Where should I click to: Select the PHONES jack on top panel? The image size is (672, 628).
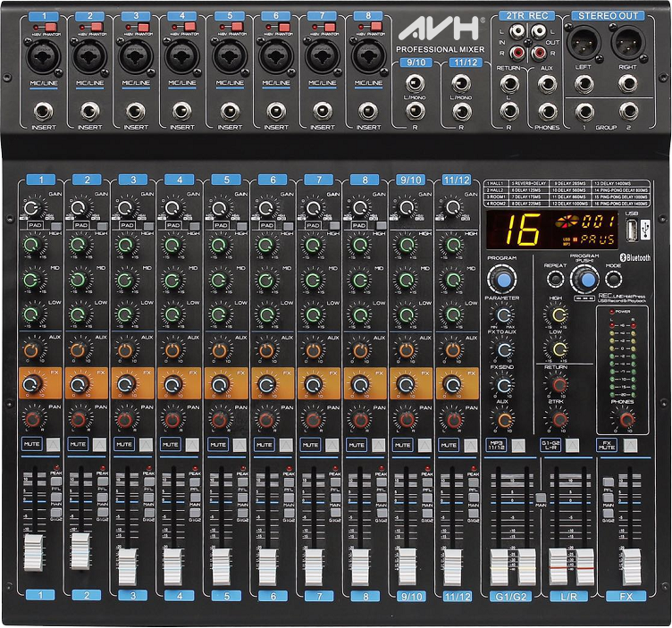tap(547, 112)
